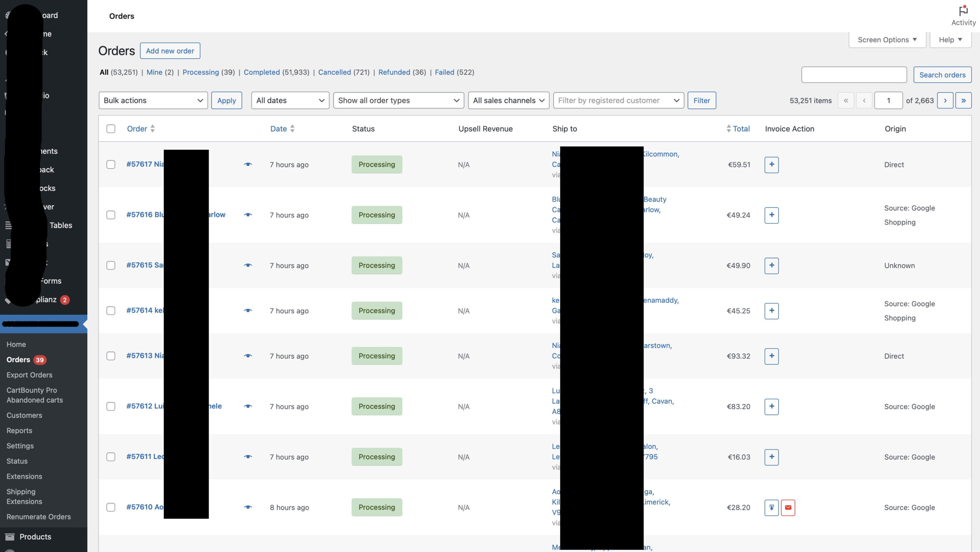Screen dimensions: 980x552
Task: Go to the next orders page with the arrow
Action: [x=945, y=101]
